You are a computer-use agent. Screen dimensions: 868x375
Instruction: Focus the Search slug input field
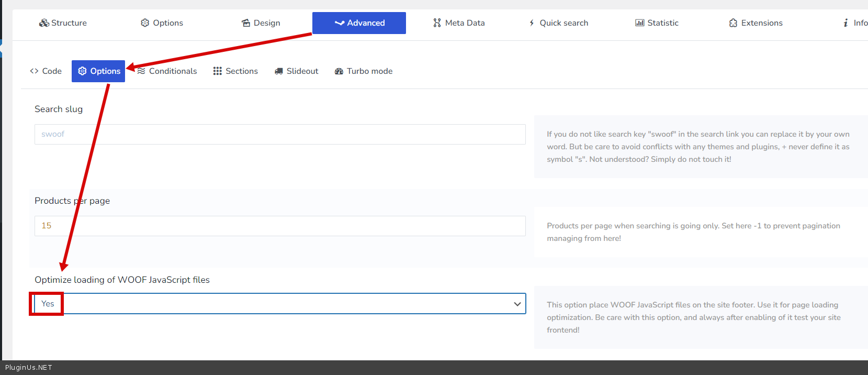[x=280, y=134]
